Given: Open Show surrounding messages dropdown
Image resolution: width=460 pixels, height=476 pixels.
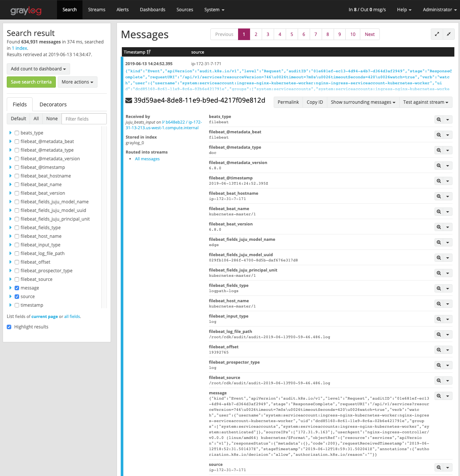Looking at the screenshot, I should [363, 102].
